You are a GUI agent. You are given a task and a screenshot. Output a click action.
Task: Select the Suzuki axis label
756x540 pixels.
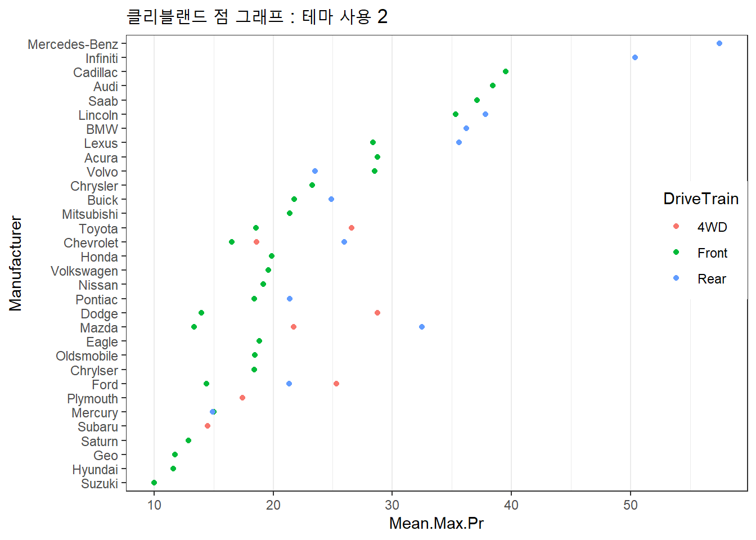tap(100, 484)
